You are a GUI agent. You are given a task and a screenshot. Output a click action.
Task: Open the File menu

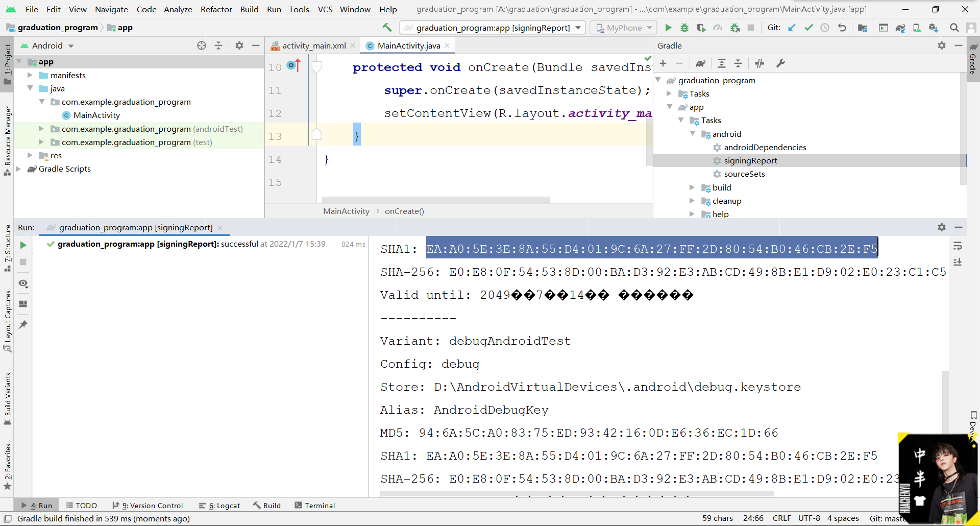click(32, 9)
